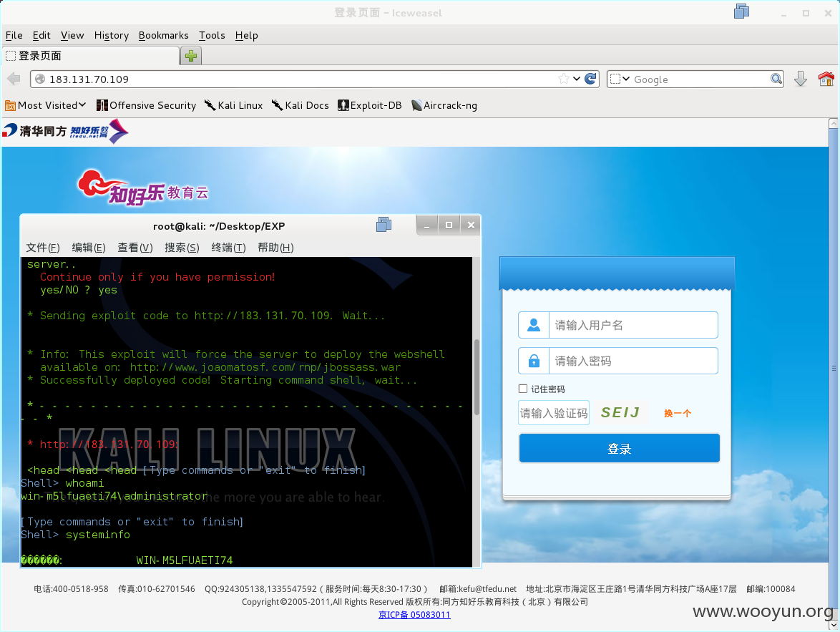This screenshot has width=840, height=632.
Task: Open Kali Docs bookmark
Action: [300, 105]
